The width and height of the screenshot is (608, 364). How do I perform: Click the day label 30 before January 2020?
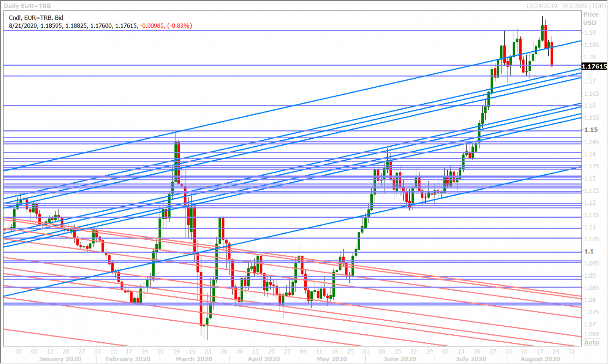19,351
